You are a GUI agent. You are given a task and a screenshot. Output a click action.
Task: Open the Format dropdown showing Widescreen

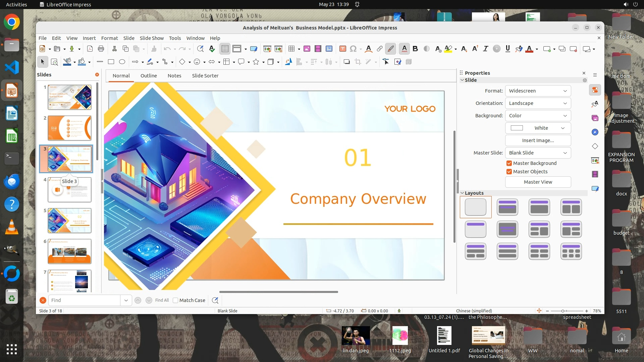pos(538,91)
